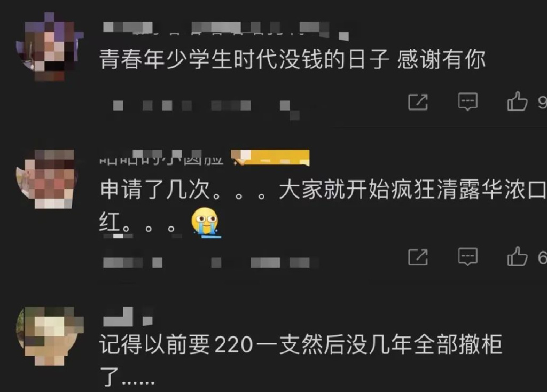
Task: Tap the blurred timestamp under first comment
Action: [x=206, y=107]
